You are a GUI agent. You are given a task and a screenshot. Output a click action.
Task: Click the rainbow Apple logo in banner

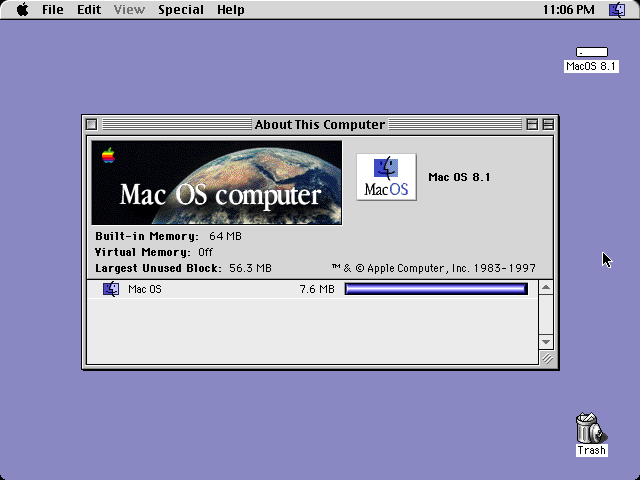tap(108, 156)
